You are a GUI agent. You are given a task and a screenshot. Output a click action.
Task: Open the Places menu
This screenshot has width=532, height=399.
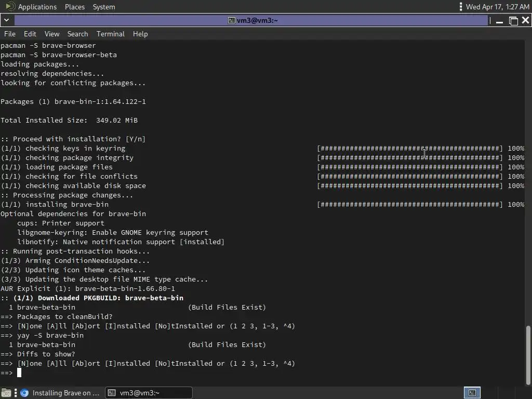(75, 7)
